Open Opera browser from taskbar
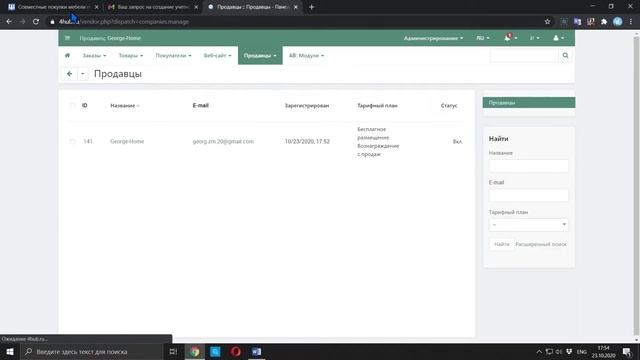The image size is (640, 360). (x=236, y=351)
